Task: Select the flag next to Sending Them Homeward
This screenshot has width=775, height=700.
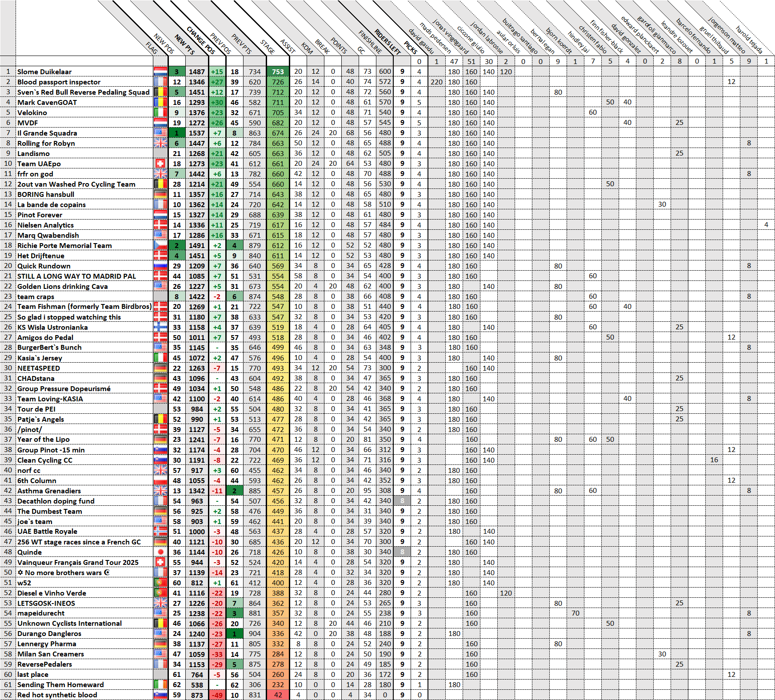Action: click(x=160, y=685)
